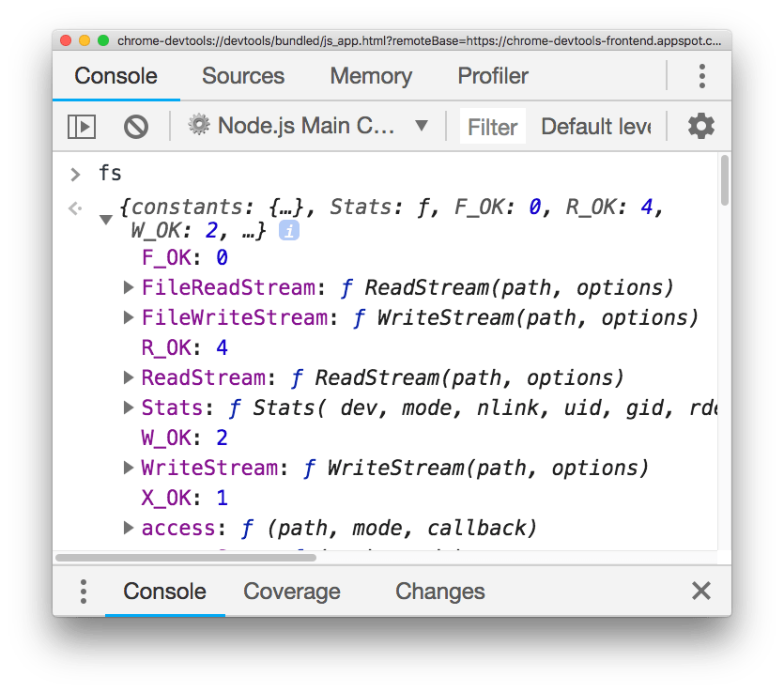Click the console prompt chevron

74,173
